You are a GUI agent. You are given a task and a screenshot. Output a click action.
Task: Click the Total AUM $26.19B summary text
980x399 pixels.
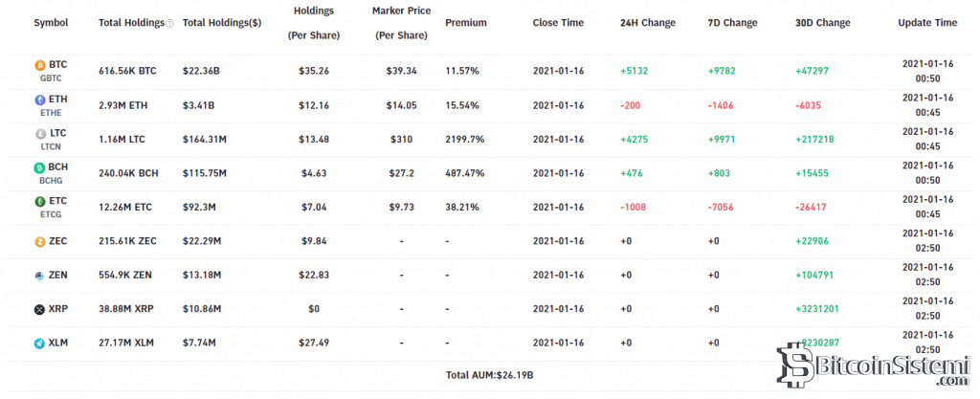click(x=489, y=375)
